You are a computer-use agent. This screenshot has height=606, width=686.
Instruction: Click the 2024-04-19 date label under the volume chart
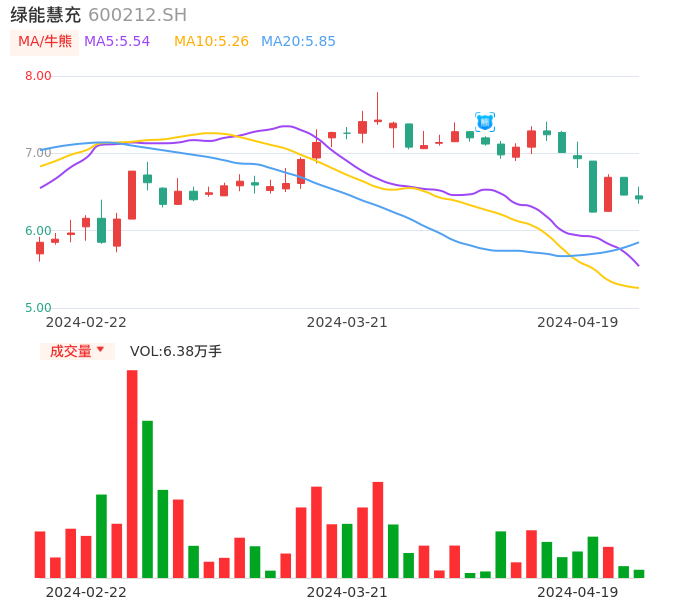(578, 592)
